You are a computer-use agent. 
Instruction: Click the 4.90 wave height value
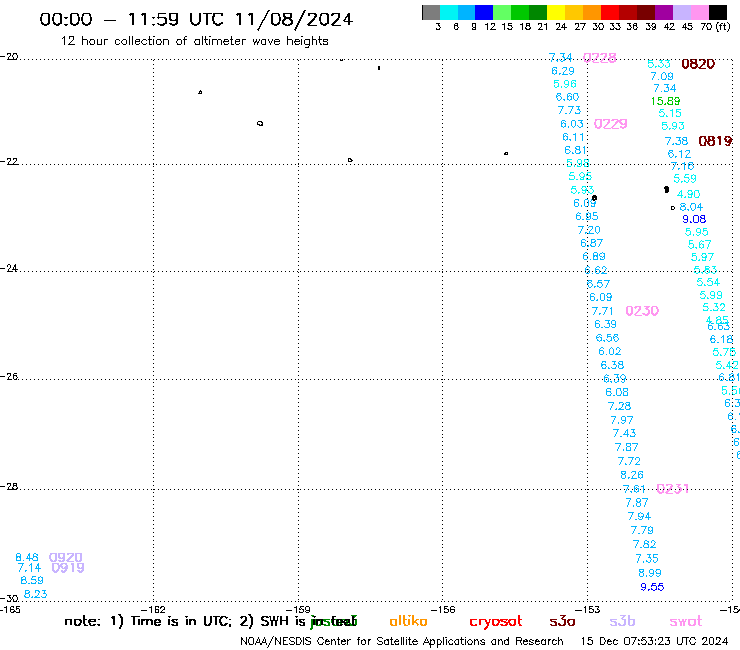(689, 194)
